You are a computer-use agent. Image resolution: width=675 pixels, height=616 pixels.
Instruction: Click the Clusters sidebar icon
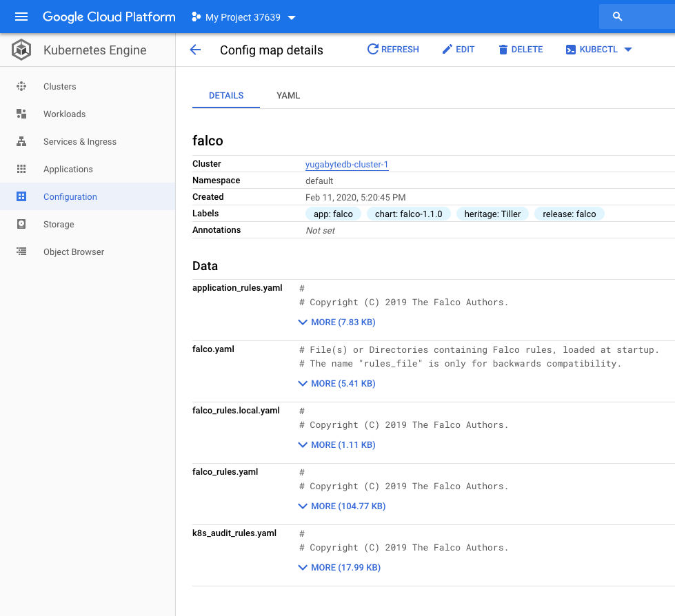point(21,86)
